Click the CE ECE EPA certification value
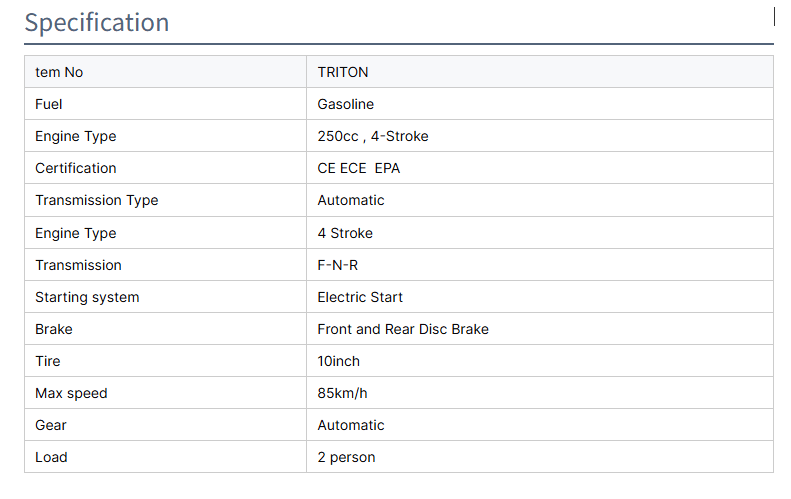This screenshot has width=791, height=499. (359, 168)
